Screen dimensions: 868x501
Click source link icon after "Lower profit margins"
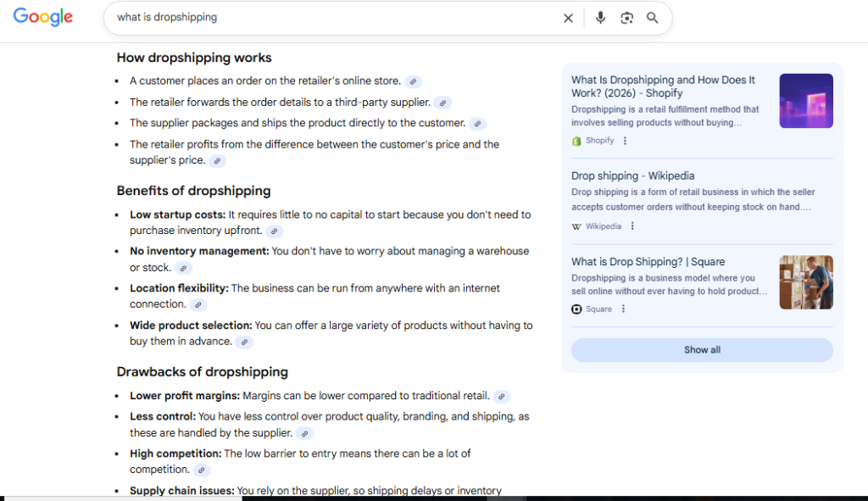coord(502,396)
